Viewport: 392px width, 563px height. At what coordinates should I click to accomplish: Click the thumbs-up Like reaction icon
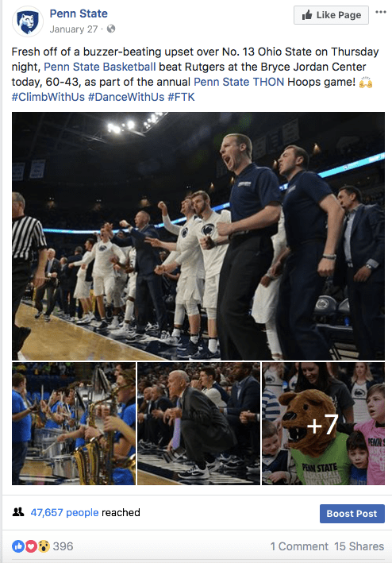18,546
